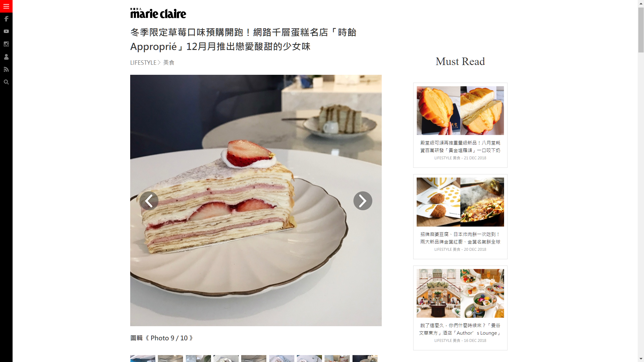Image resolution: width=644 pixels, height=362 pixels.
Task: Select the last visible gallery thumbnail
Action: (x=365, y=359)
